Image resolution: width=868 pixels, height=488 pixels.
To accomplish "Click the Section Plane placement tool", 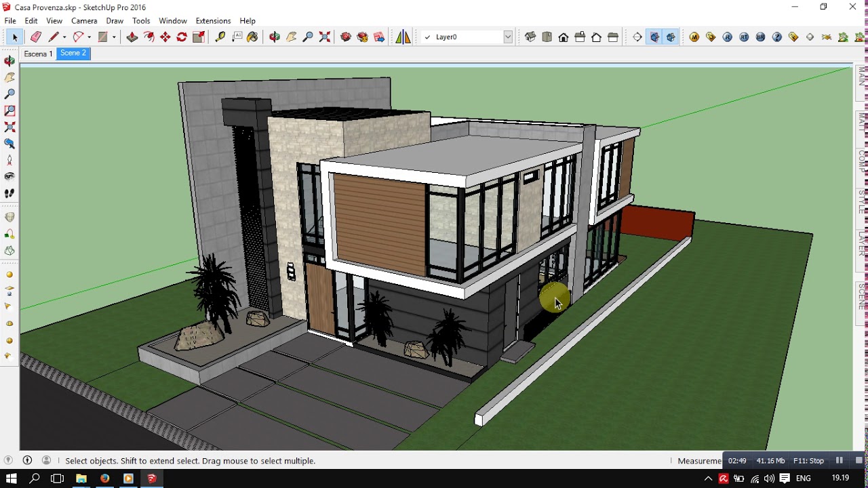I will (x=637, y=37).
